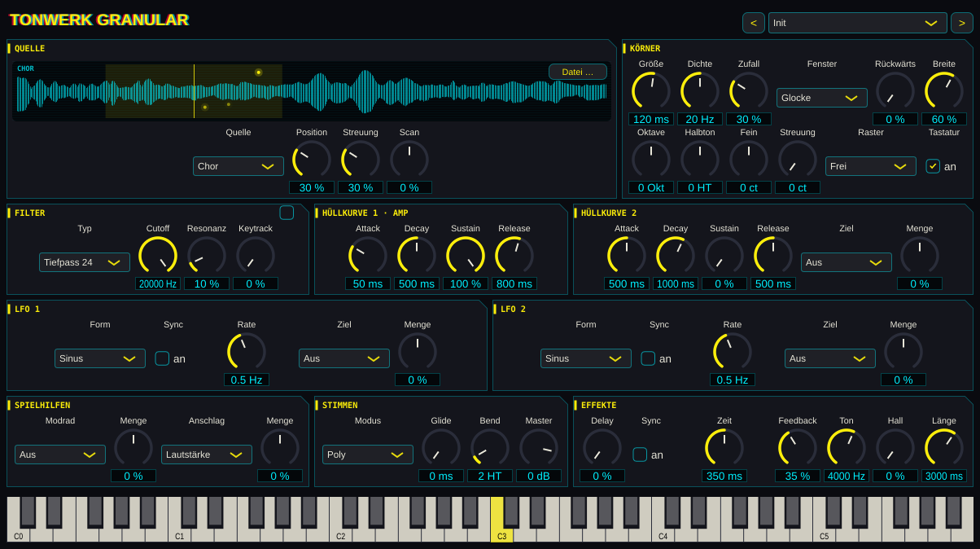Click the Rückwärts knob
Image resolution: width=980 pixels, height=549 pixels.
pos(895,91)
